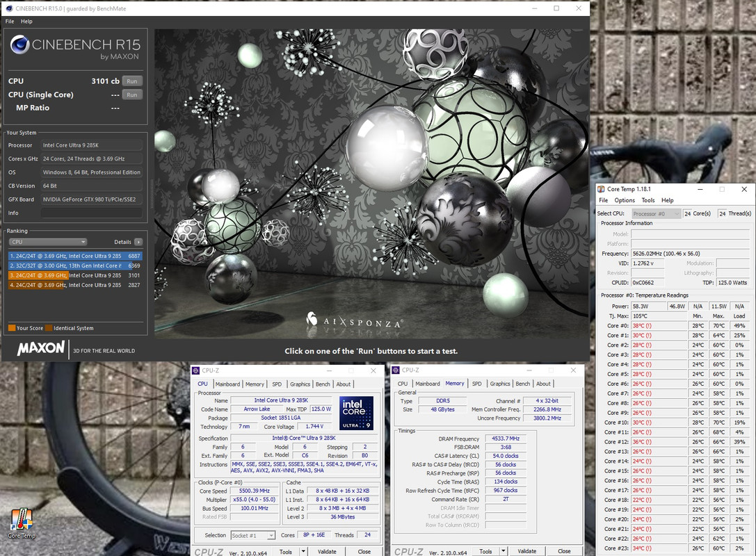The height and width of the screenshot is (556, 756).
Task: Switch to Graphics tab in left CPU-Z
Action: 300,384
